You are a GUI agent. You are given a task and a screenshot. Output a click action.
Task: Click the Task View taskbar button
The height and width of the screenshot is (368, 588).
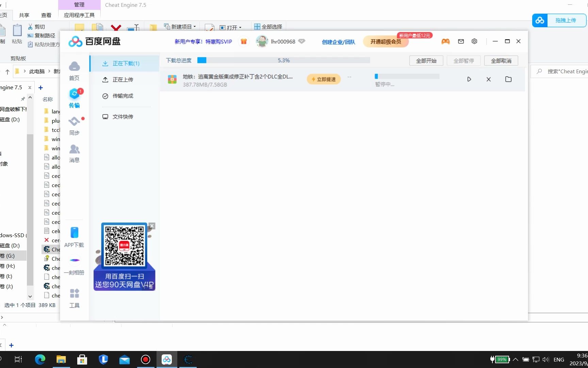[18, 359]
